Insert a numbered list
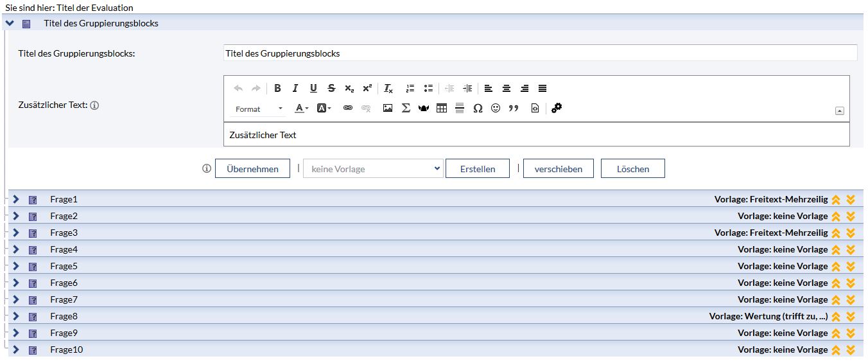868x363 pixels. (x=410, y=89)
